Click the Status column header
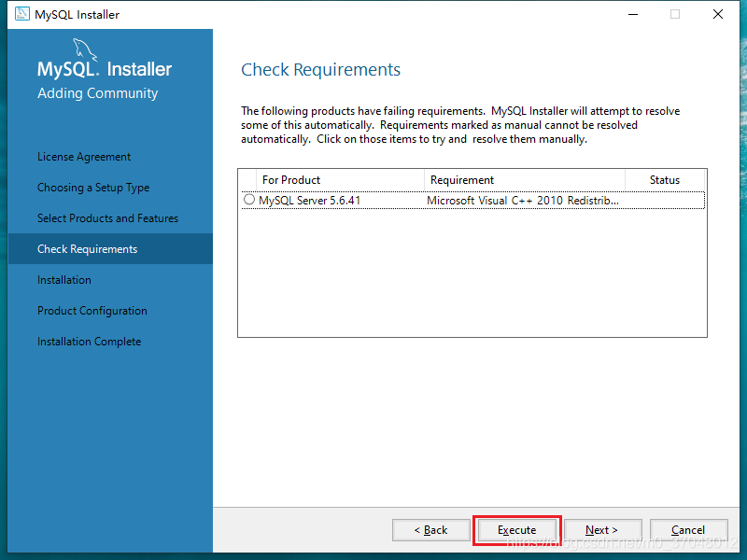This screenshot has height=560, width=747. pyautogui.click(x=665, y=180)
